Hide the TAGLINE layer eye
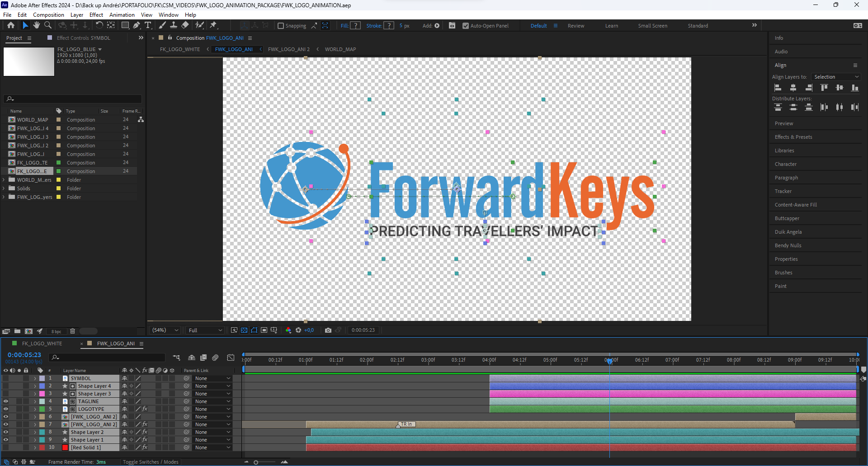Viewport: 868px width, 466px height. (5, 401)
